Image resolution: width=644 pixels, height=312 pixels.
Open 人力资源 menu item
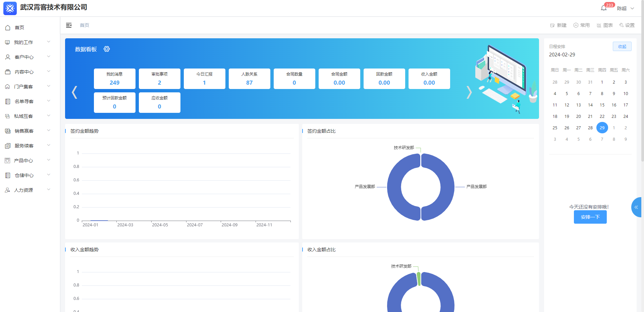[30, 190]
